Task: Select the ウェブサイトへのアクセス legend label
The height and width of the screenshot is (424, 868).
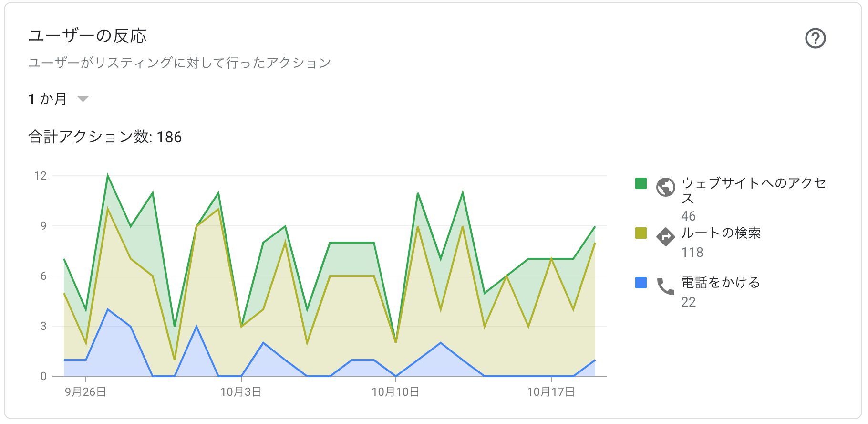Action: [754, 191]
